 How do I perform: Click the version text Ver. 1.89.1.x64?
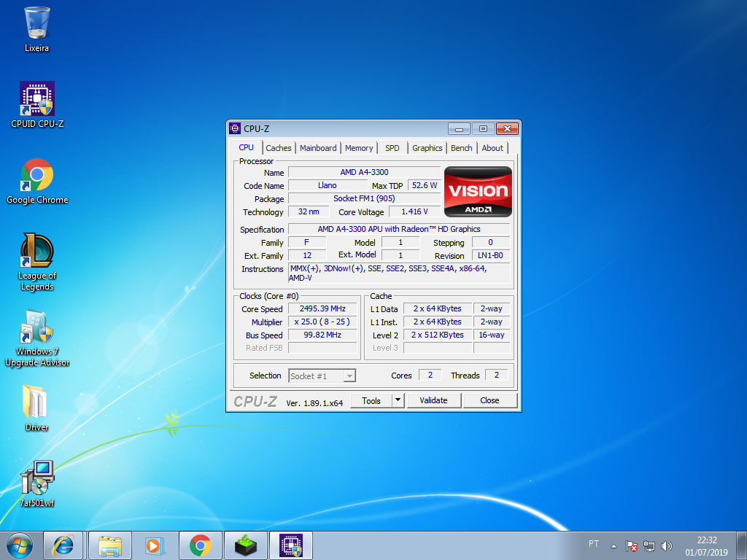tap(314, 403)
